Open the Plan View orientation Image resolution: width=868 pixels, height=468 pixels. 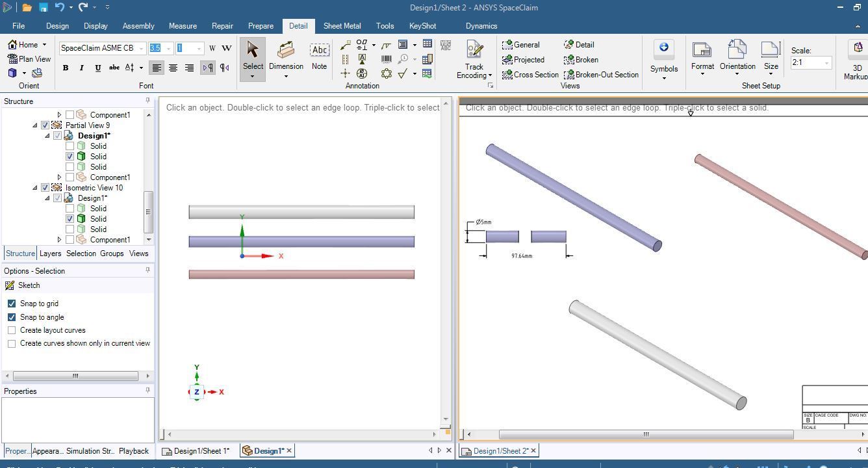[29, 59]
